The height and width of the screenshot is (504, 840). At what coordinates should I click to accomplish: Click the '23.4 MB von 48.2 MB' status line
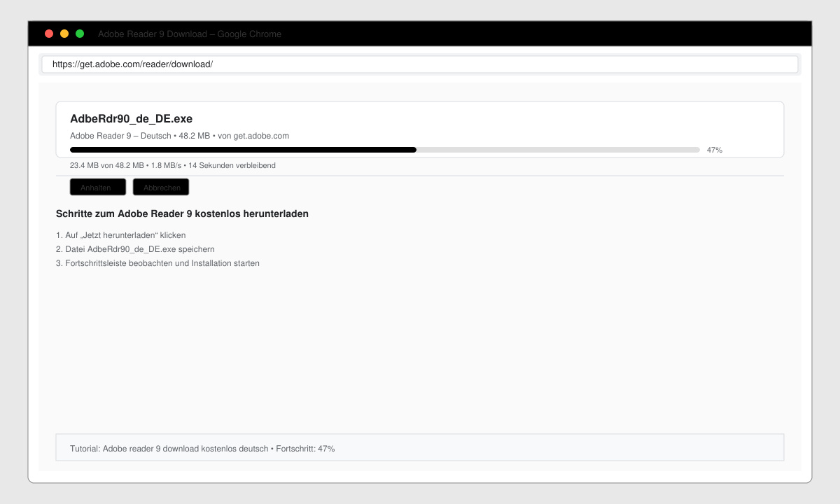(173, 165)
